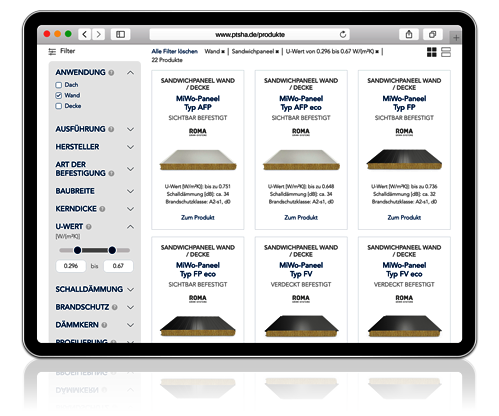Expand the BRANDSCHUTZ filter section
This screenshot has height=416, width=499.
(x=131, y=307)
